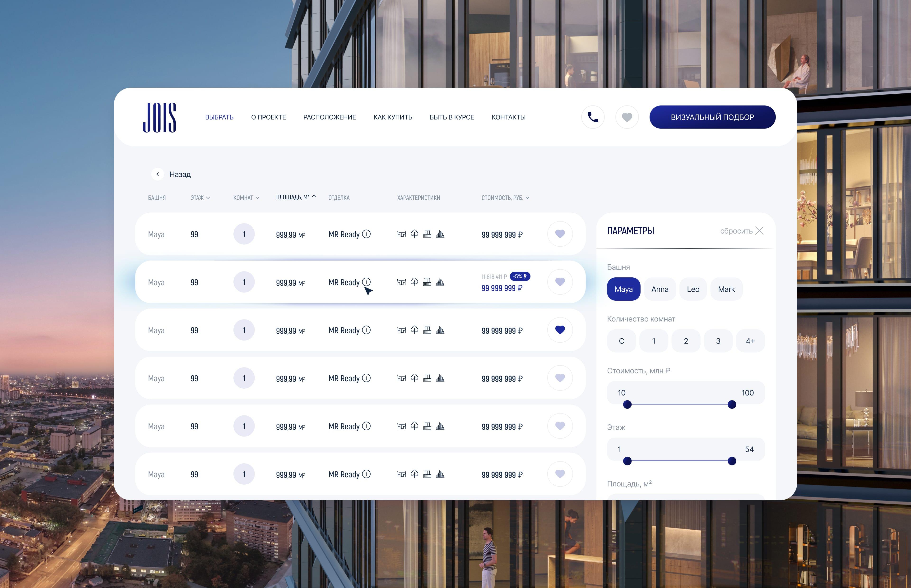Viewport: 911px width, 588px height.
Task: Open КАК КУПИТЬ in the navigation
Action: click(393, 117)
